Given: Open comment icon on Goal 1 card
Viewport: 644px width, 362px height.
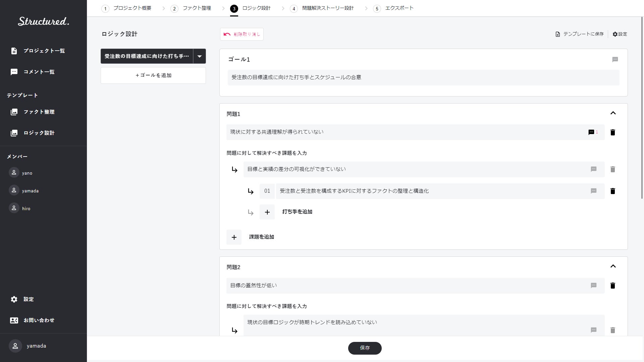Looking at the screenshot, I should pos(615,59).
